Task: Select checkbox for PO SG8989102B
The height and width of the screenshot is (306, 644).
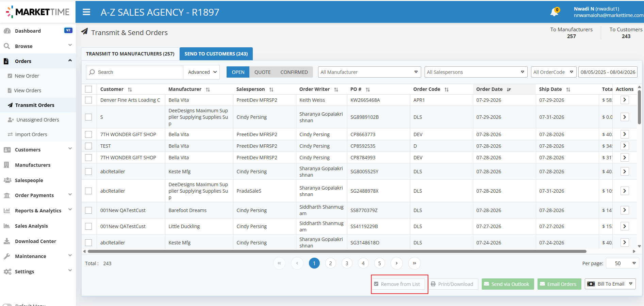Action: pos(88,117)
